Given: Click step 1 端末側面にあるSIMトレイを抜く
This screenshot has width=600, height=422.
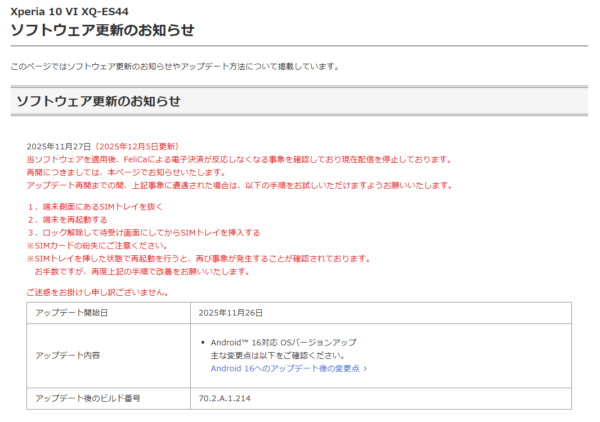Looking at the screenshot, I should point(95,207).
